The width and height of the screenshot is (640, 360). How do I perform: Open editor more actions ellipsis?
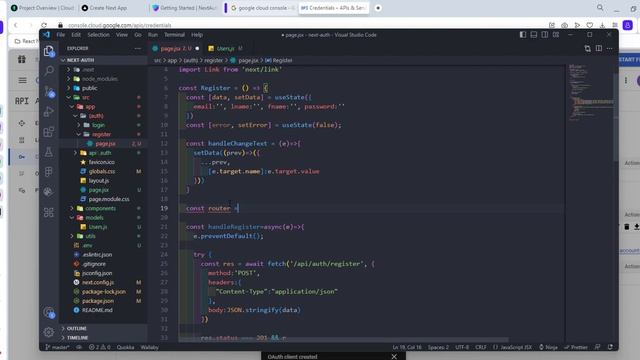click(x=609, y=48)
